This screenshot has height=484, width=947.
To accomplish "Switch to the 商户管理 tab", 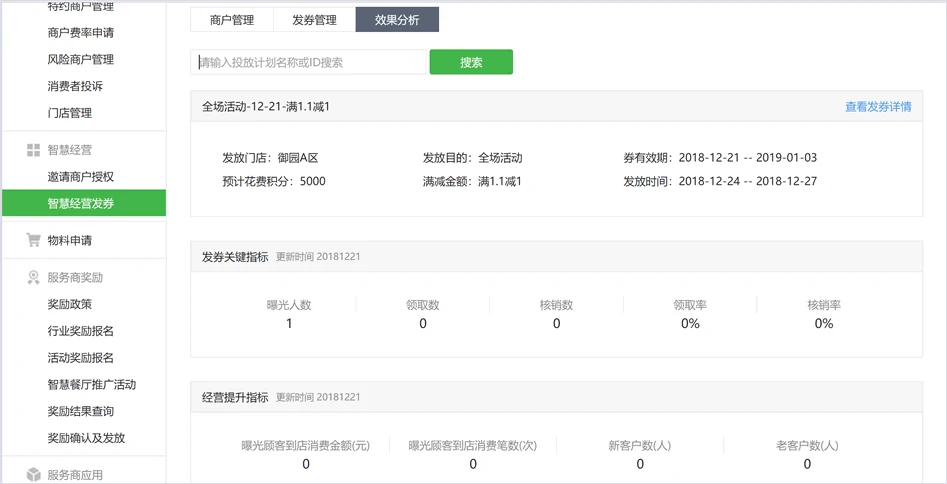I will click(x=232, y=20).
